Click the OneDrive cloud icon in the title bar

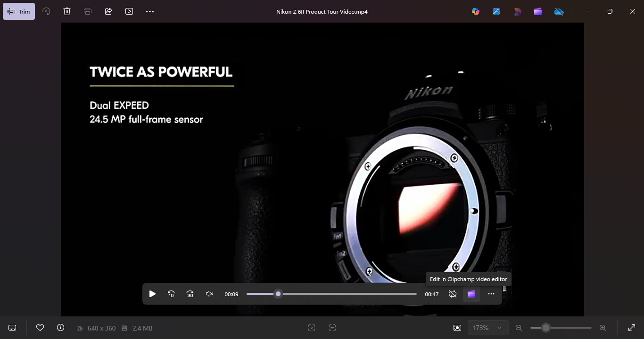pyautogui.click(x=559, y=11)
